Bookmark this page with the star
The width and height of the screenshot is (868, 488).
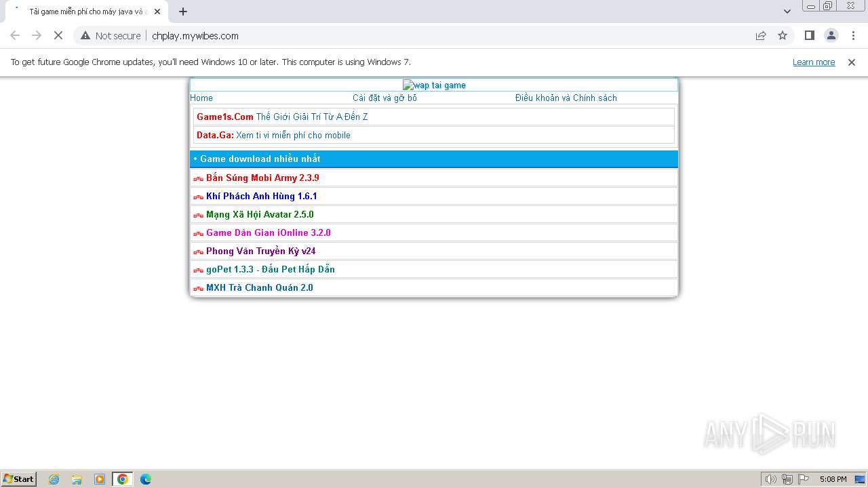tap(783, 36)
